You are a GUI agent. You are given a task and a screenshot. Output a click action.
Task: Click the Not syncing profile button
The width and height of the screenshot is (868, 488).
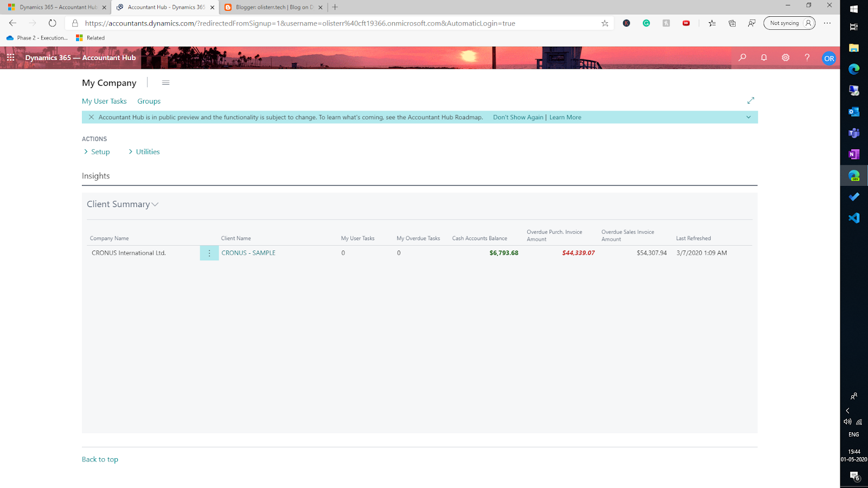789,23
